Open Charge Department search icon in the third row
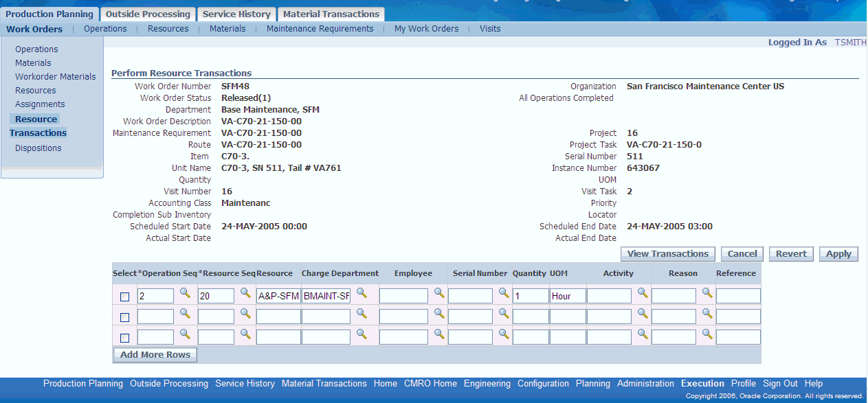Image resolution: width=868 pixels, height=403 pixels. pos(361,334)
